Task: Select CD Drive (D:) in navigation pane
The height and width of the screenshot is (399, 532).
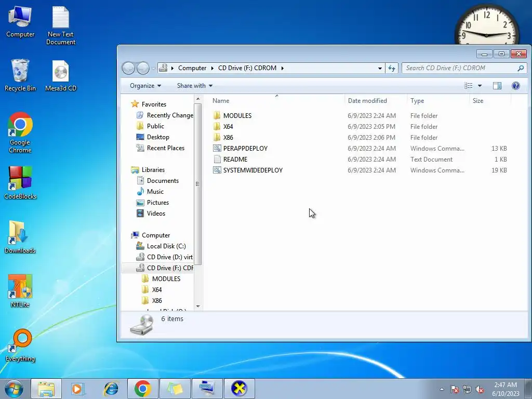Action: coord(169,257)
